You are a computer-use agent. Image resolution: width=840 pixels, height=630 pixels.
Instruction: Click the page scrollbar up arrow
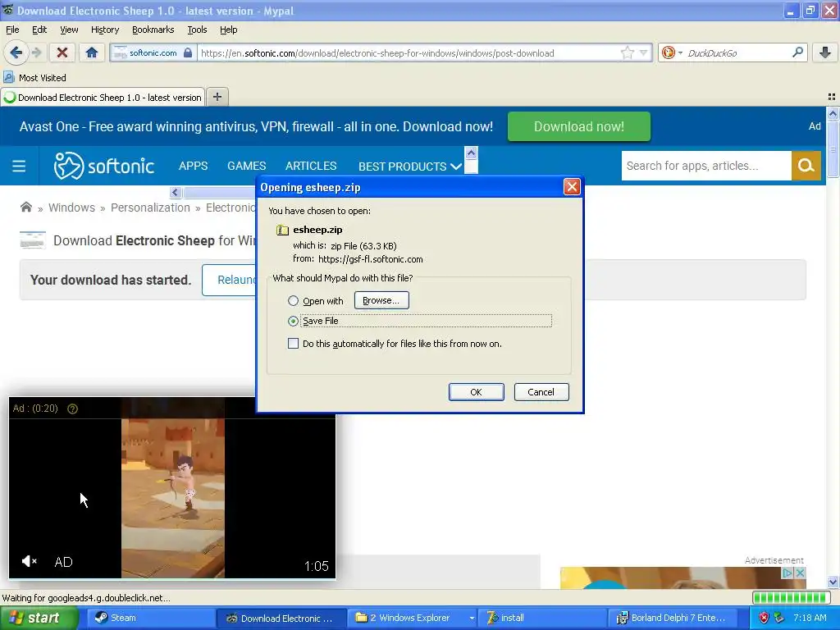point(833,113)
